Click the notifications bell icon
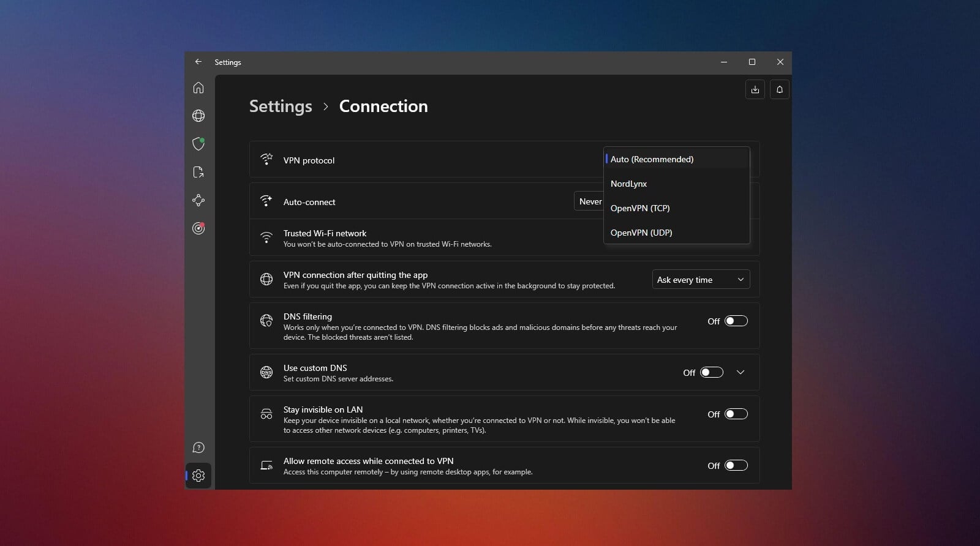The image size is (980, 546). click(779, 89)
